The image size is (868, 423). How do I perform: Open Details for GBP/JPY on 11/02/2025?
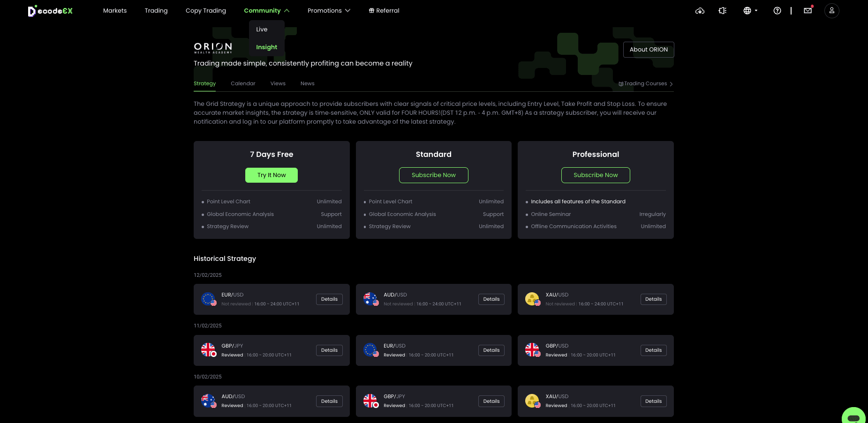(329, 350)
